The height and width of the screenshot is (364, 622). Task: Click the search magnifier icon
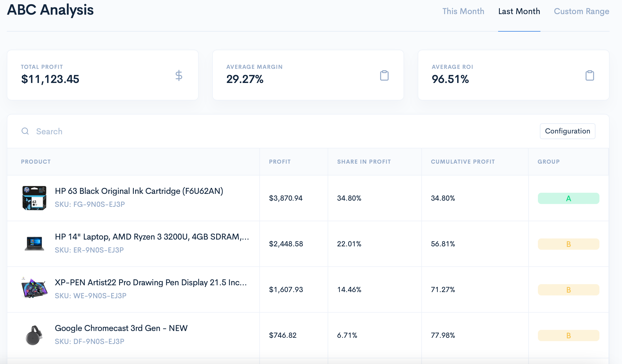tap(25, 131)
